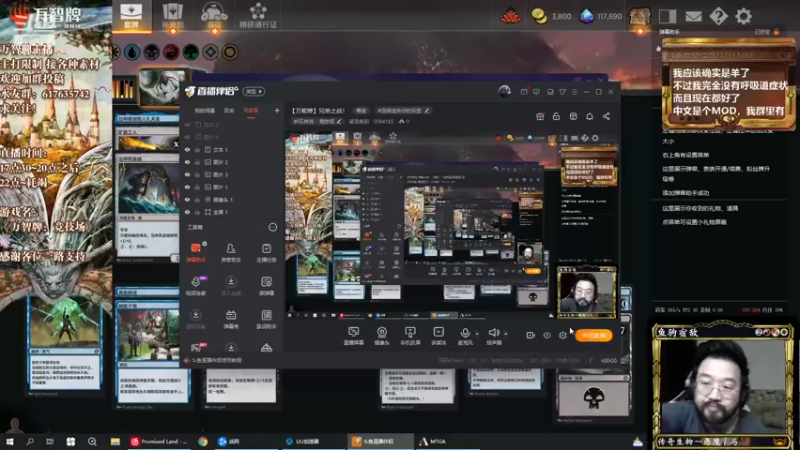This screenshot has width=800, height=450.
Task: Add multimedia source from bottom bar
Action: 438,336
